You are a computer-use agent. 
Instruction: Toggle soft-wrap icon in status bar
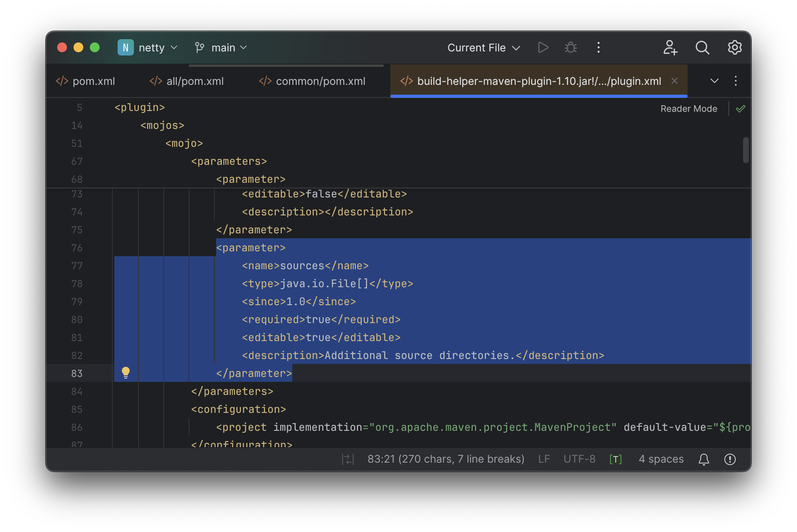pyautogui.click(x=348, y=459)
